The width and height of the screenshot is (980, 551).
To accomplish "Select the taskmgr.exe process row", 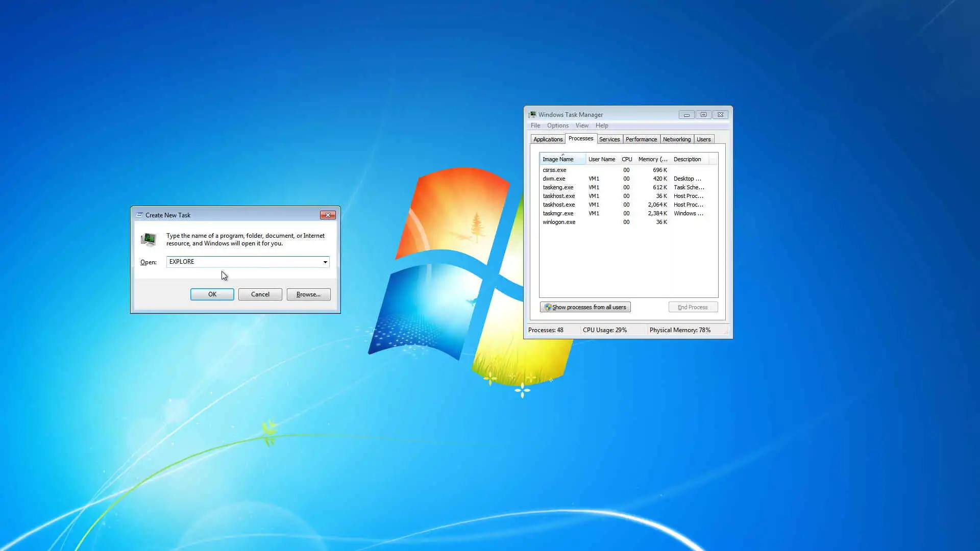I will click(558, 213).
